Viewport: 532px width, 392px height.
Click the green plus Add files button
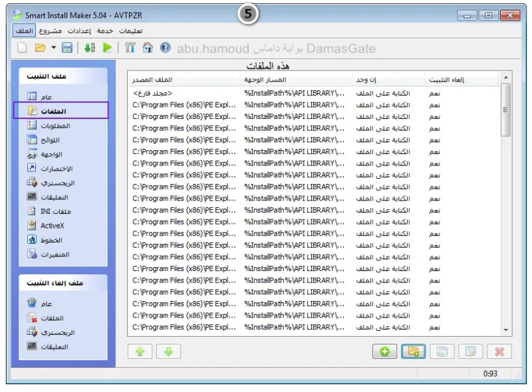point(384,351)
